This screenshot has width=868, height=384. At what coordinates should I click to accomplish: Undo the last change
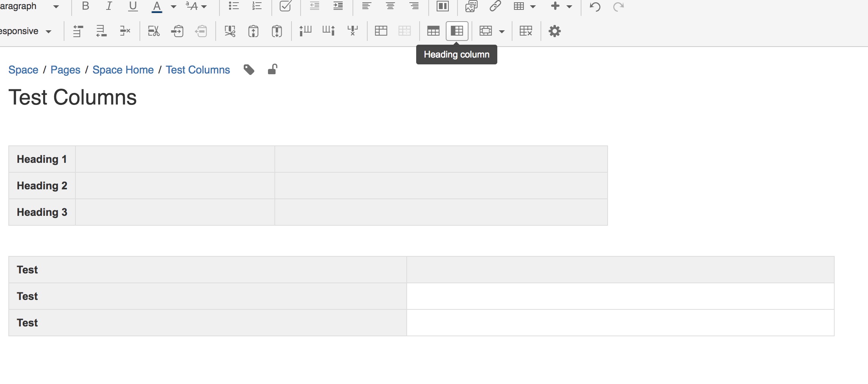tap(594, 6)
